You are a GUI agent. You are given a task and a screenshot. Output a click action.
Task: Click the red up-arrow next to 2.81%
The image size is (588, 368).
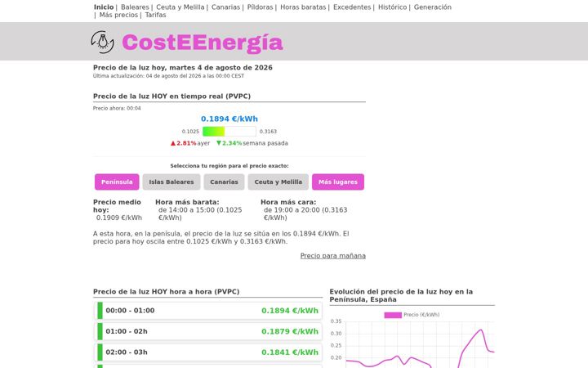click(173, 143)
